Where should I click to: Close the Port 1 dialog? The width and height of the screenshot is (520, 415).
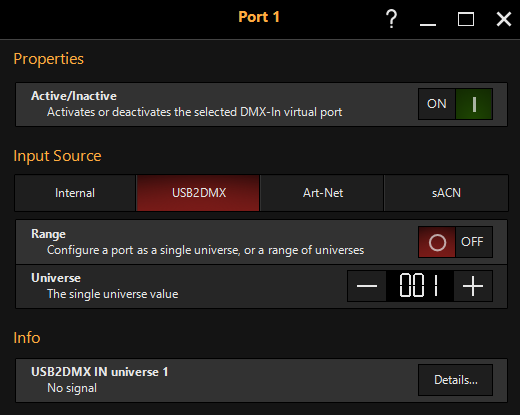click(504, 19)
